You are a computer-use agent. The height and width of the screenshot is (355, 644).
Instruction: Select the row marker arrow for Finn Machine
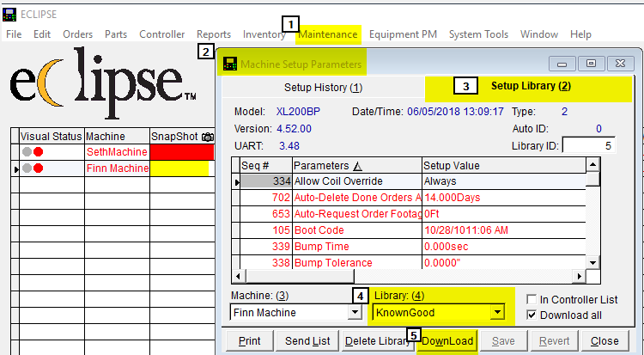16,168
